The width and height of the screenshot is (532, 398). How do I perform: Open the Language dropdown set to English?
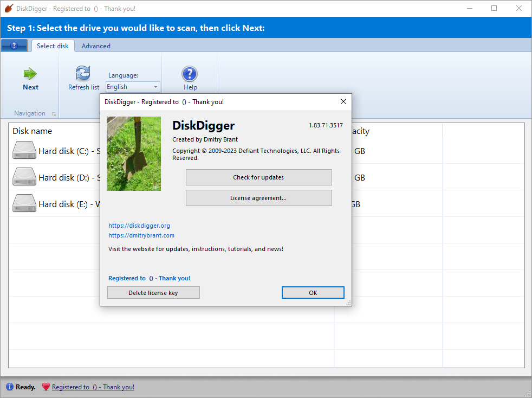(133, 87)
